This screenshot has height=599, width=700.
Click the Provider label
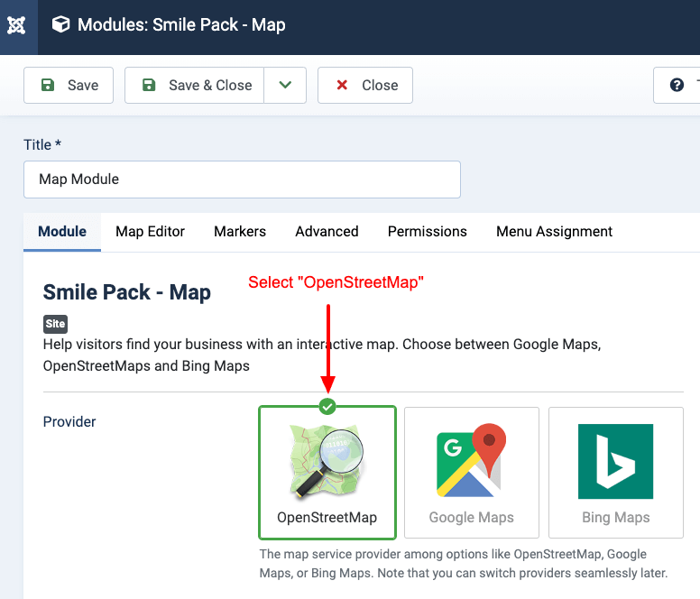tap(69, 422)
